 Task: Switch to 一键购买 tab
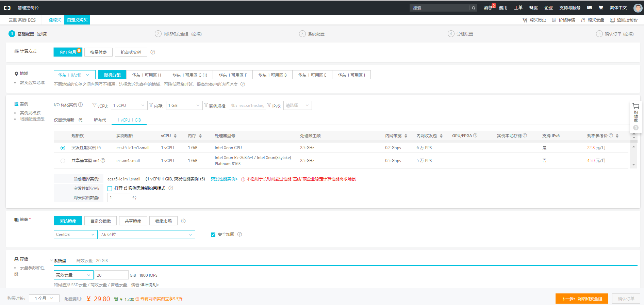[x=53, y=20]
